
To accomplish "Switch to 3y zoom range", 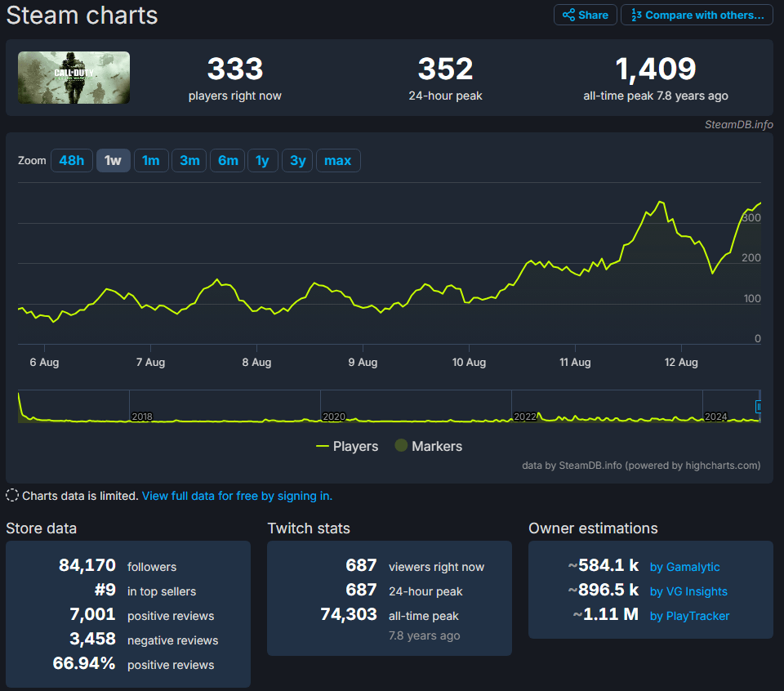I will [297, 161].
